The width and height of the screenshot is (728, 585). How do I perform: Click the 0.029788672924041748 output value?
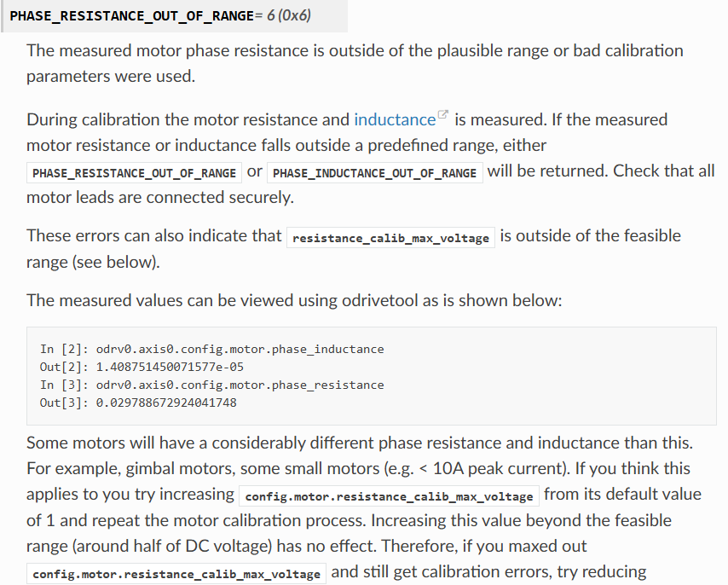click(x=166, y=403)
